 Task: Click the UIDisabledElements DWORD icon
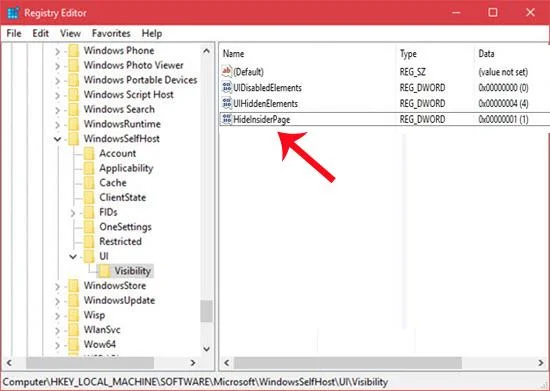pyautogui.click(x=227, y=87)
